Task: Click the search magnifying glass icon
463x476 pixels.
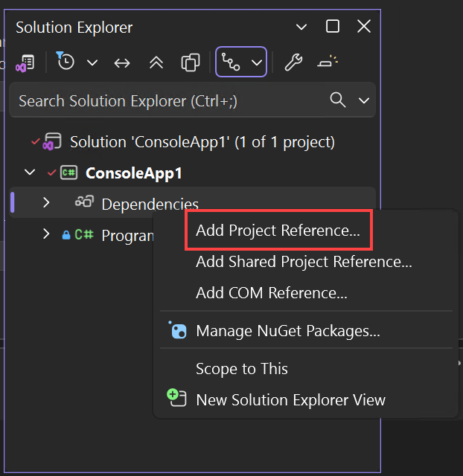Action: tap(338, 100)
